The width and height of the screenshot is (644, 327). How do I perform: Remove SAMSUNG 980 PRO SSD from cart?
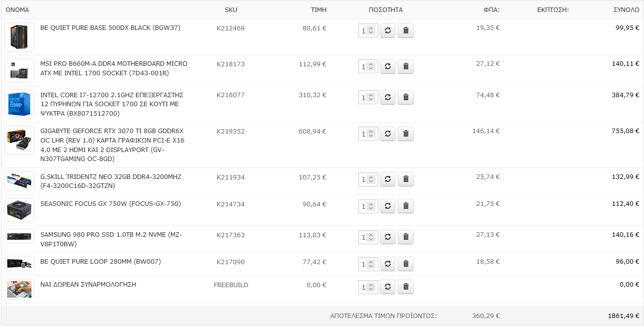tap(406, 237)
